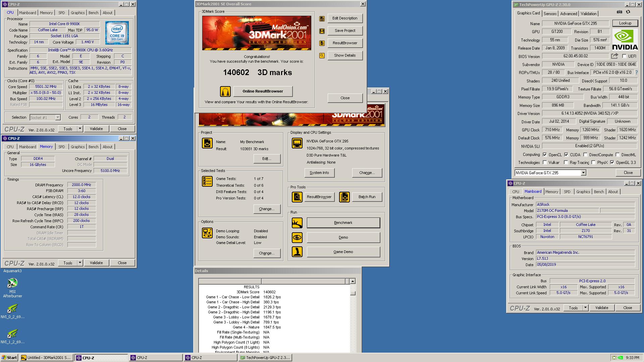Click the Show Details magnifier icon
Image resolution: width=644 pixels, height=362 pixels.
pyautogui.click(x=322, y=56)
